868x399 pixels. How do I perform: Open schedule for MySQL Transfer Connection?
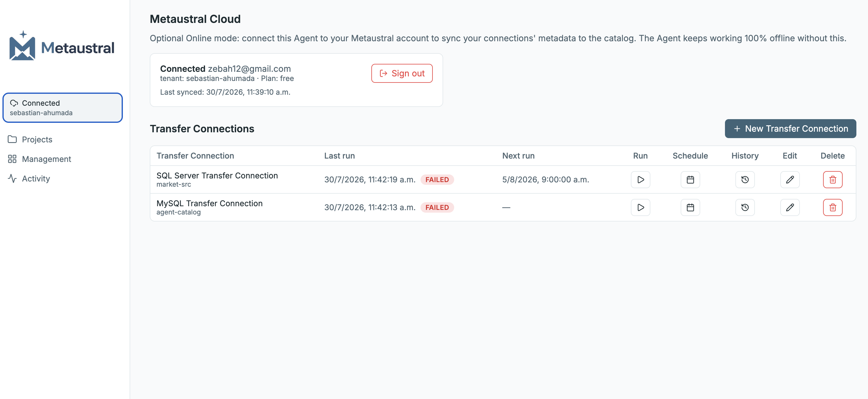click(x=690, y=207)
